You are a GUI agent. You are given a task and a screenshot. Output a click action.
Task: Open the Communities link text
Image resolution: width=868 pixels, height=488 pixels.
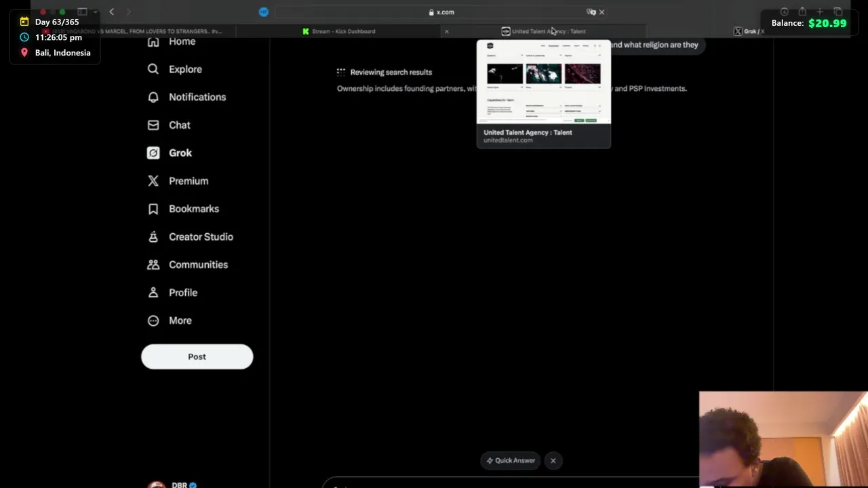(198, 264)
